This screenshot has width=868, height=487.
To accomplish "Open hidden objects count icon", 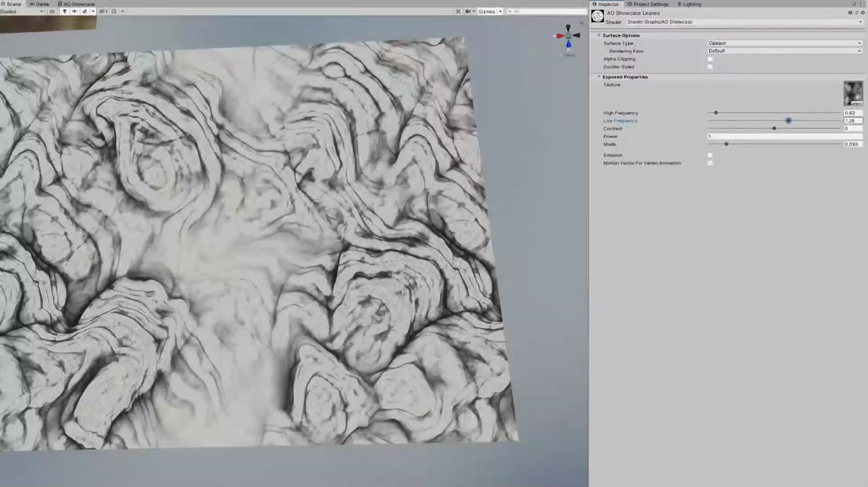I will [x=103, y=11].
